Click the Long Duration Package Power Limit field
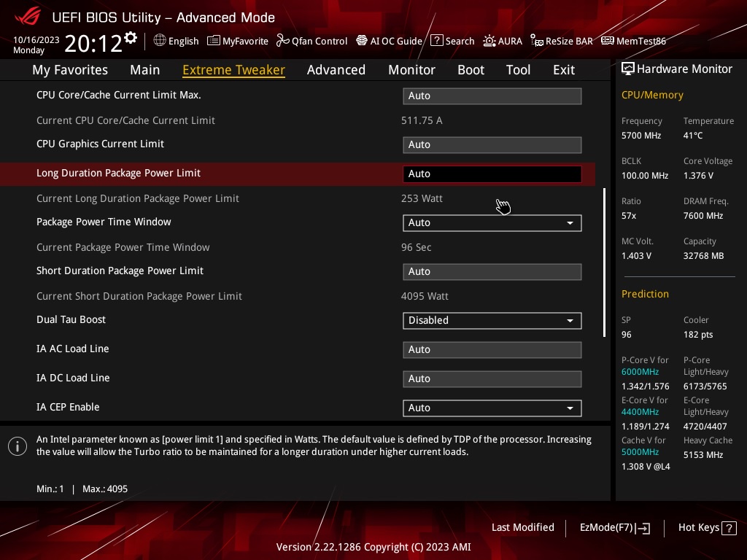 point(492,174)
